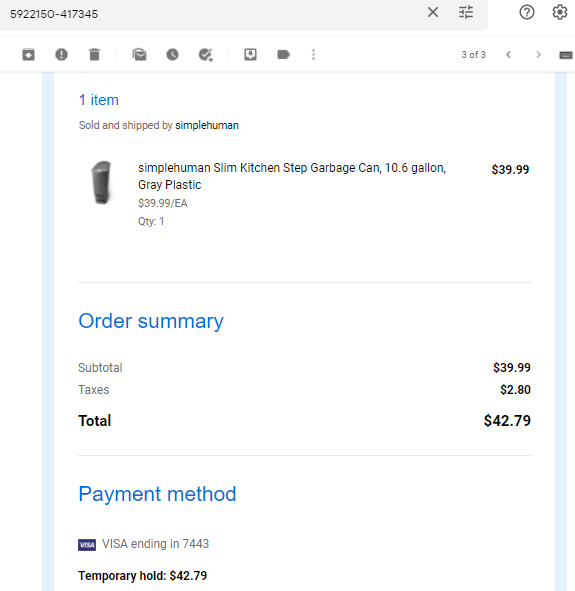Open the simplehuman seller link

coord(207,125)
